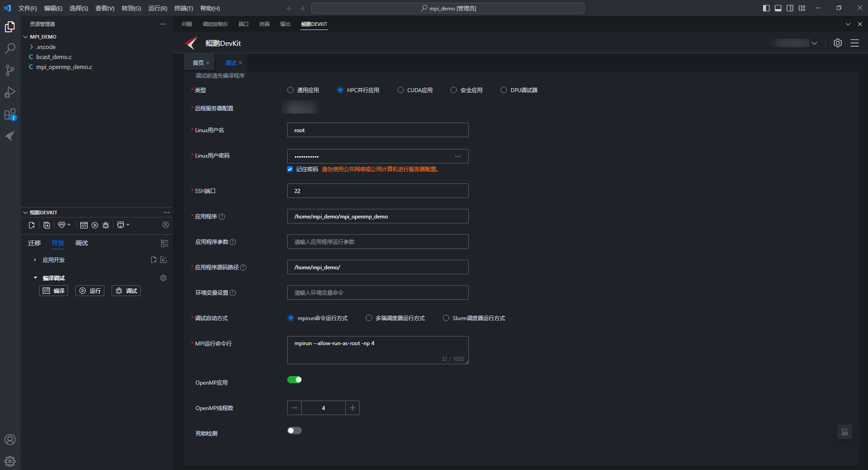Click the new project icon in DevKit toolbar
The width and height of the screenshot is (868, 470).
click(32, 225)
